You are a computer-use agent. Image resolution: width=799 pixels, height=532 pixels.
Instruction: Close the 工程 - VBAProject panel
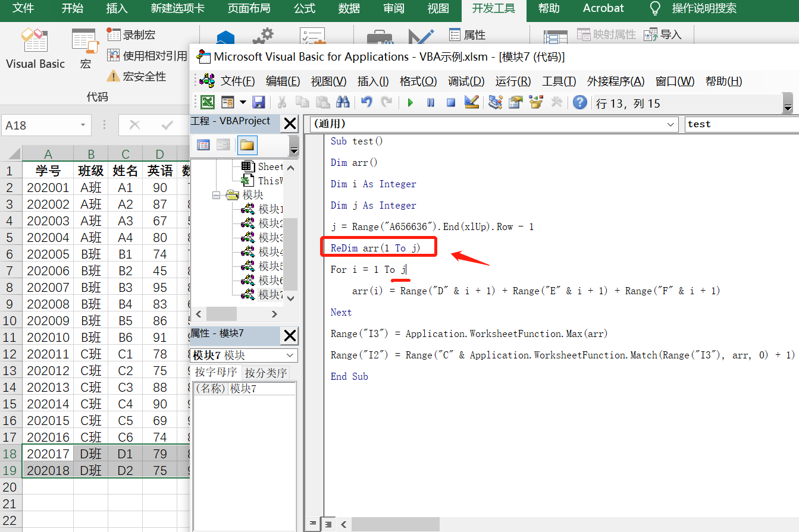[x=290, y=124]
